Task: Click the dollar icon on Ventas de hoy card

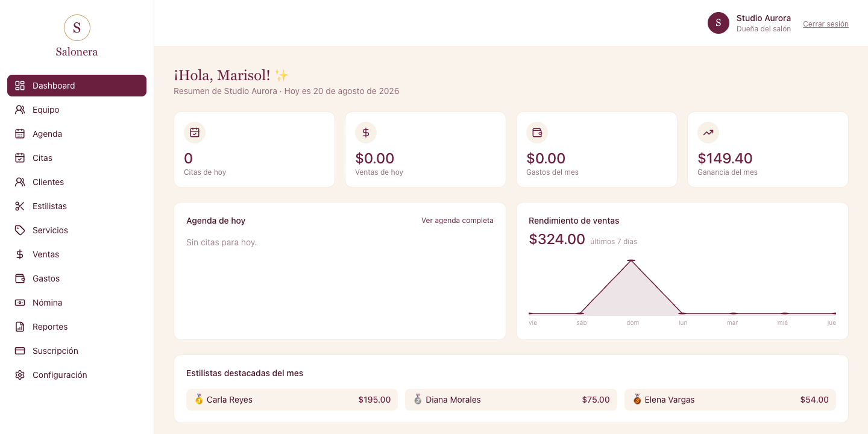Action: pyautogui.click(x=366, y=133)
